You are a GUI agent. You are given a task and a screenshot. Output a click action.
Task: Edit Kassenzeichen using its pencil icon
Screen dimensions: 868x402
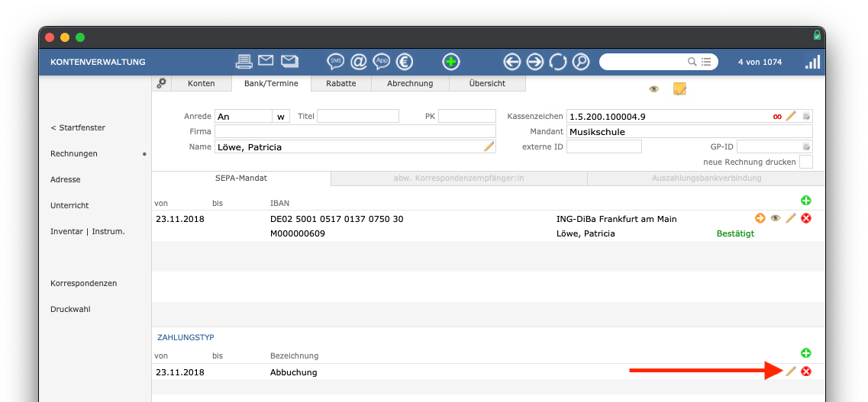point(790,116)
